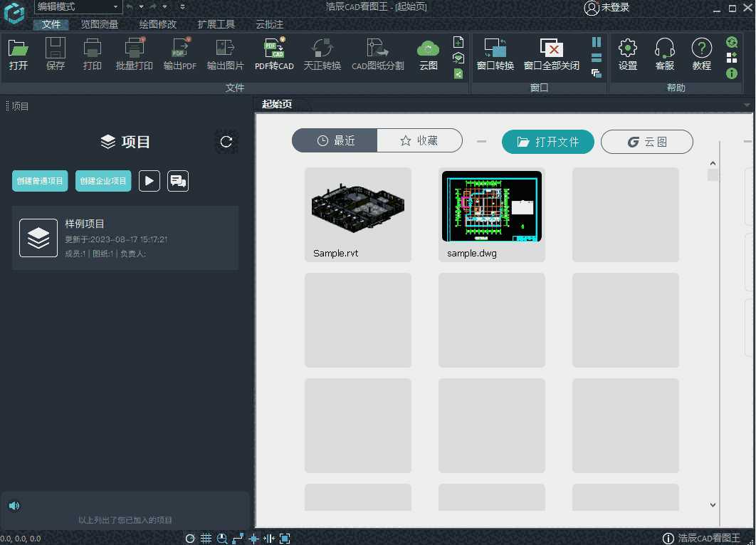Select the 输出PDF export tool

(180, 53)
